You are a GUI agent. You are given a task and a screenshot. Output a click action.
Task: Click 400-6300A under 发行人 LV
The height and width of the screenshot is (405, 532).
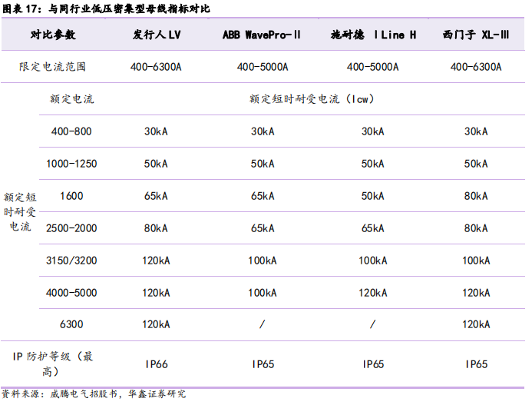[x=156, y=67]
